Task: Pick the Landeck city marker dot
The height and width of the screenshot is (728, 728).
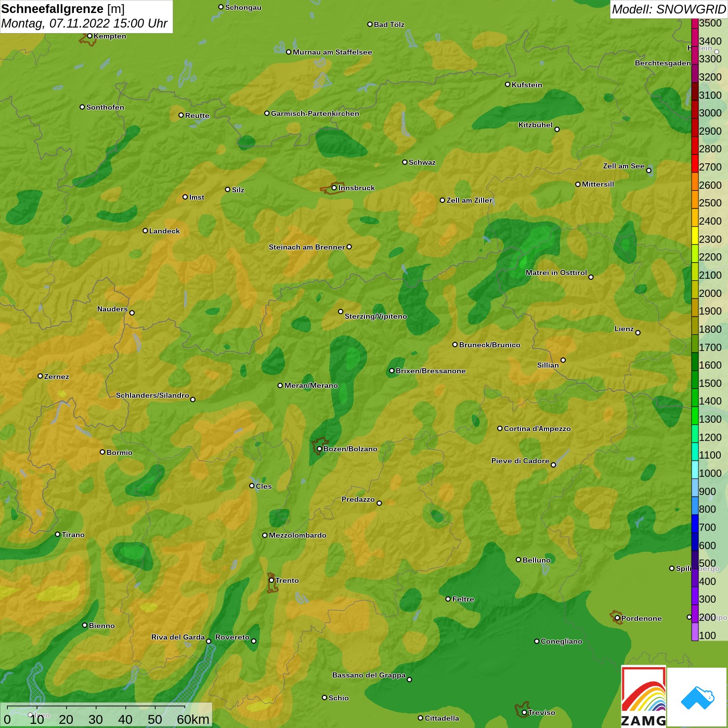Action: [x=145, y=230]
